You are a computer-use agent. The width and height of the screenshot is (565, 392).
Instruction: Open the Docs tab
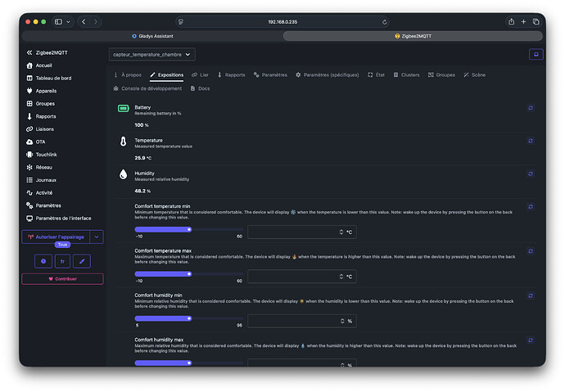201,88
